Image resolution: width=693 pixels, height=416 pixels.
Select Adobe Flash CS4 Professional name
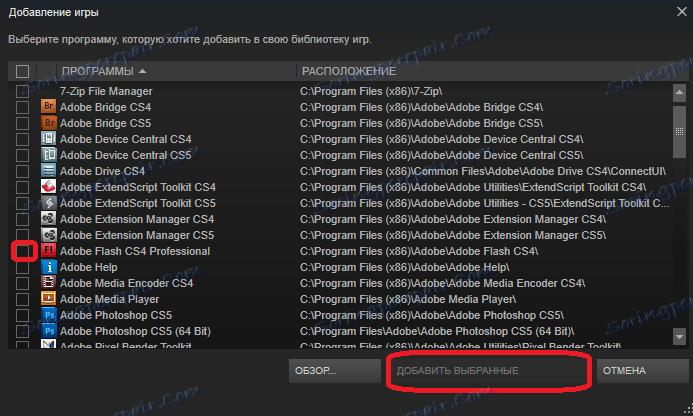[x=135, y=251]
